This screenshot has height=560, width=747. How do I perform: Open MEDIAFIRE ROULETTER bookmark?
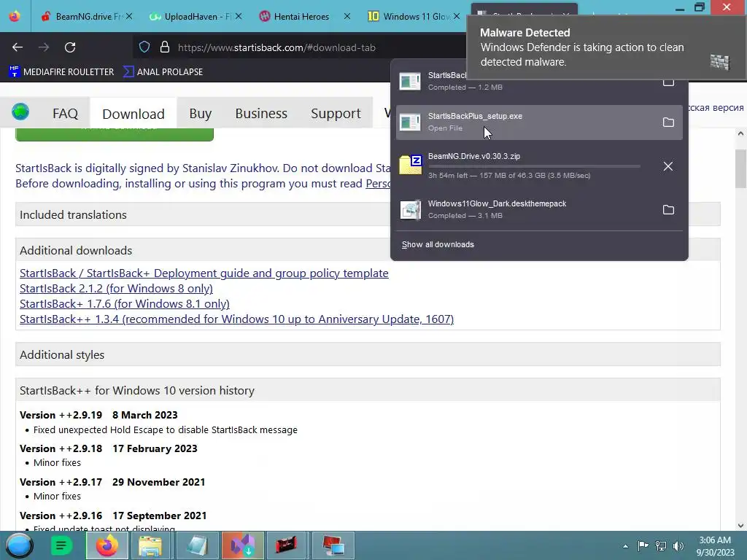(61, 72)
